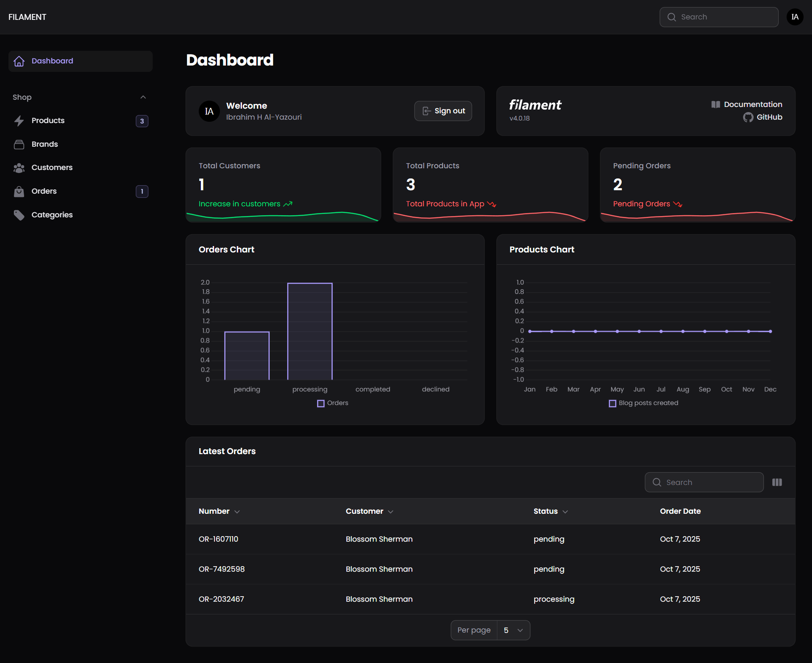Click pending status in OR-7492598 row
Image resolution: width=812 pixels, height=663 pixels.
[x=549, y=570]
